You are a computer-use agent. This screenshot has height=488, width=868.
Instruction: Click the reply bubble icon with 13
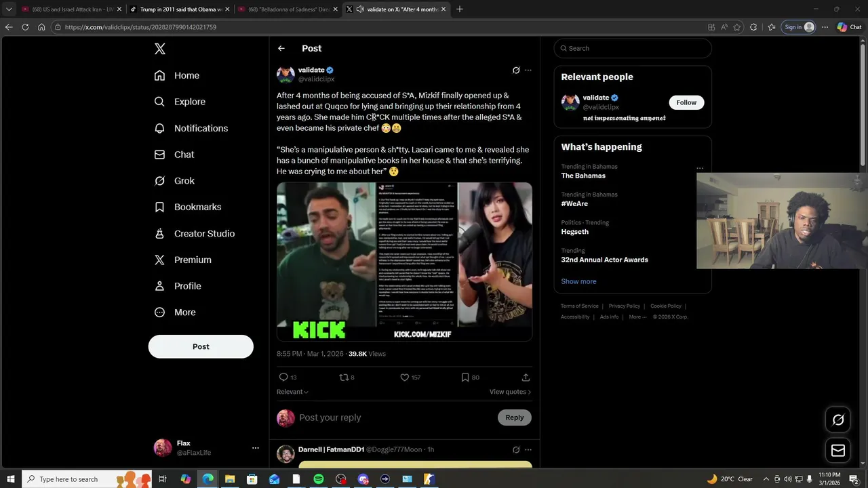point(284,377)
